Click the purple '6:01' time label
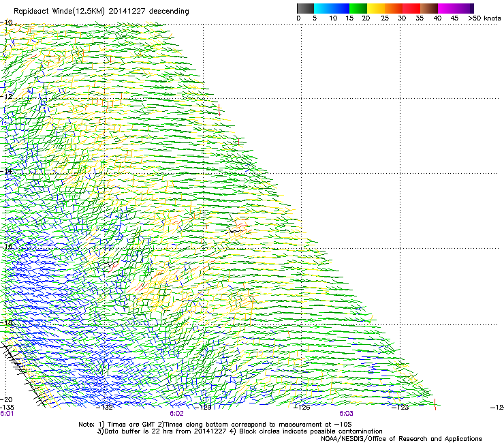Viewport: 504px width, 443px height. coord(7,414)
